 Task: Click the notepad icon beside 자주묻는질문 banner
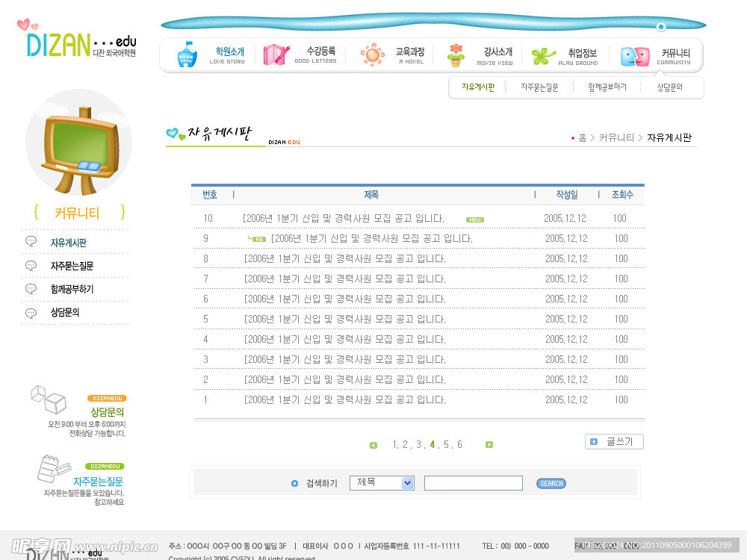[54, 469]
